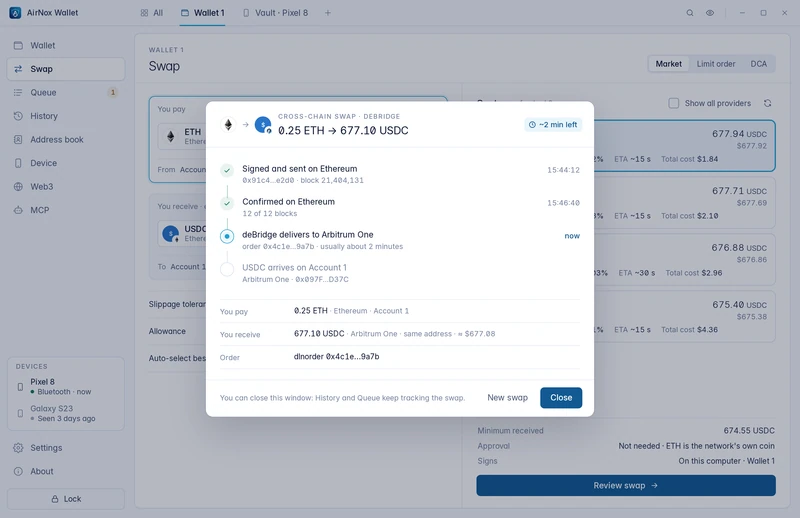Click the deBridge delivers progress indicator
800x518 pixels.
point(227,236)
